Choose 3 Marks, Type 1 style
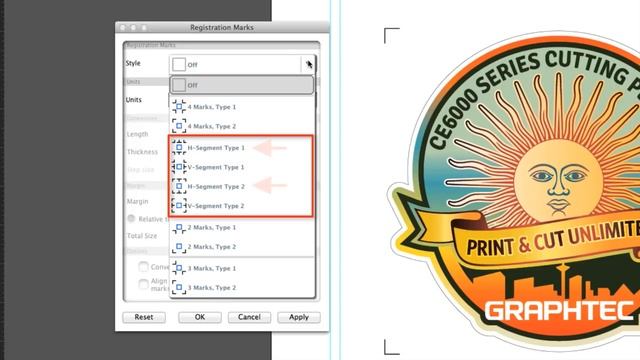This screenshot has height=360, width=640. [242, 268]
